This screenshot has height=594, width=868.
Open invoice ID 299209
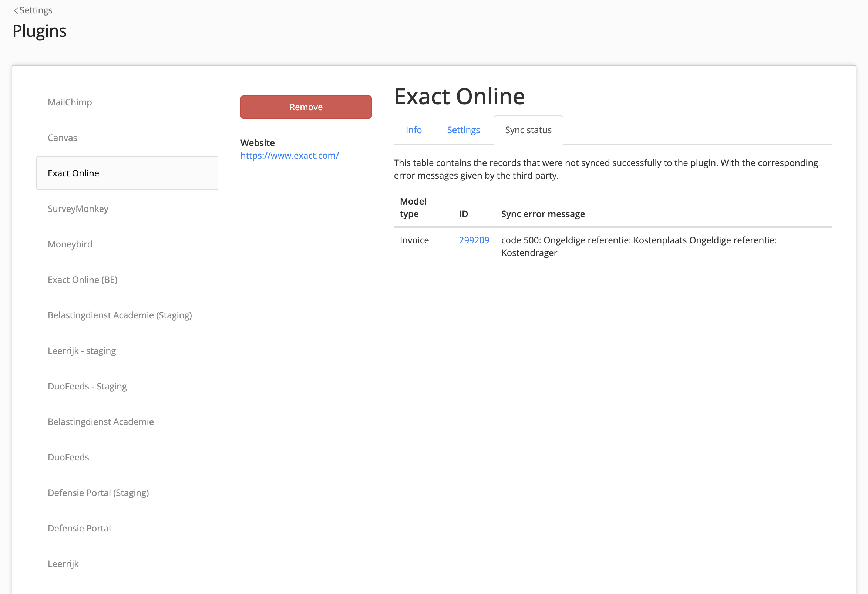[474, 240]
